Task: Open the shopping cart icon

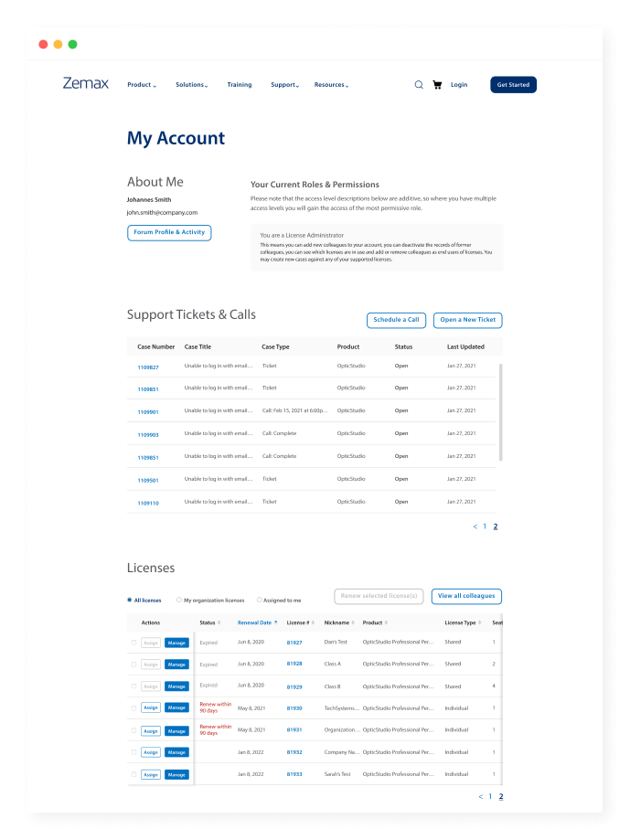Action: [437, 85]
